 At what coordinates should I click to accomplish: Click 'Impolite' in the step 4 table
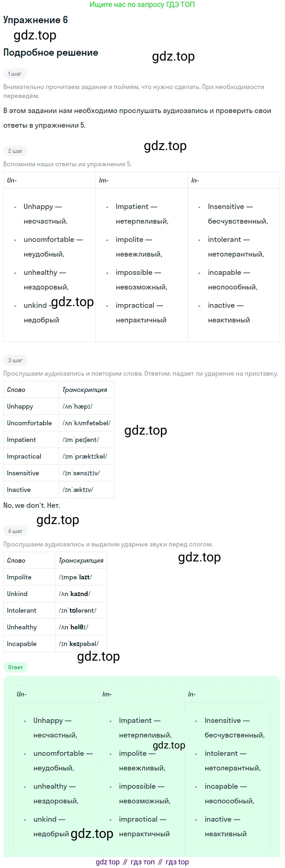19,577
